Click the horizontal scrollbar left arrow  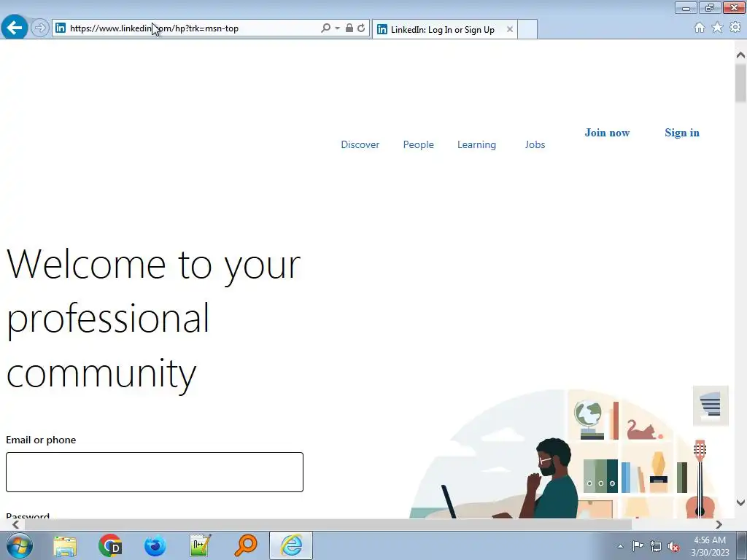16,524
